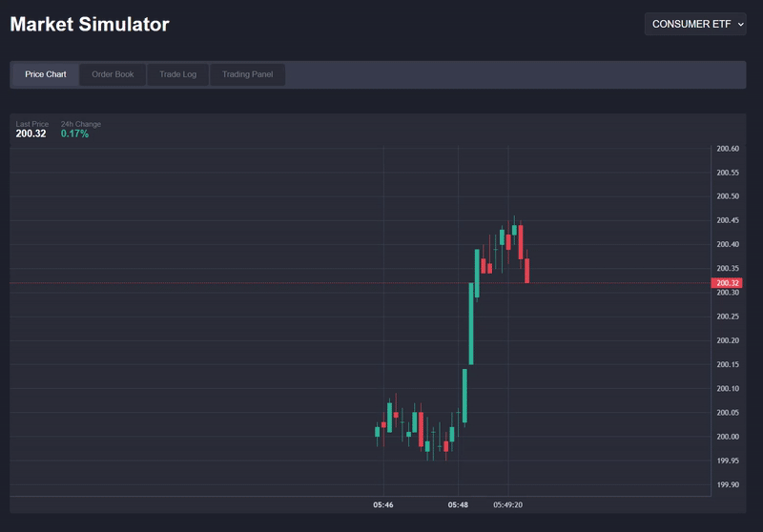Click the 200.00 price axis label
Screen dimensions: 763x532
click(728, 437)
